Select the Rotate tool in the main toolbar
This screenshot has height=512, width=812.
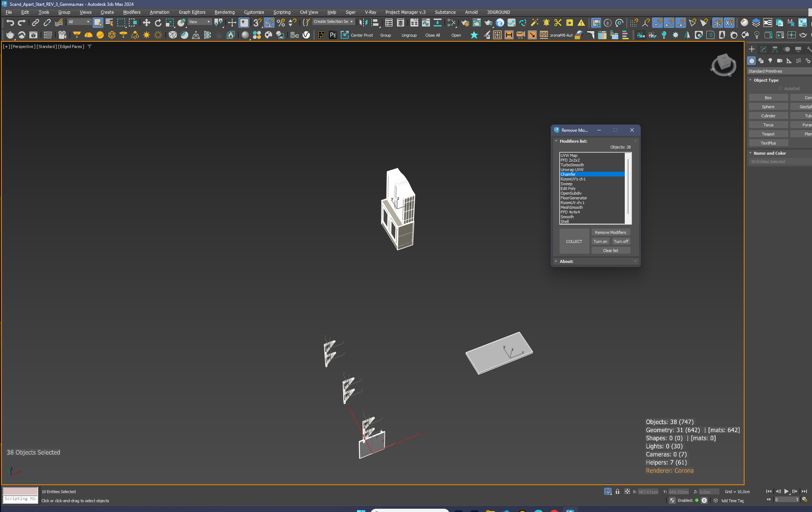coord(158,23)
